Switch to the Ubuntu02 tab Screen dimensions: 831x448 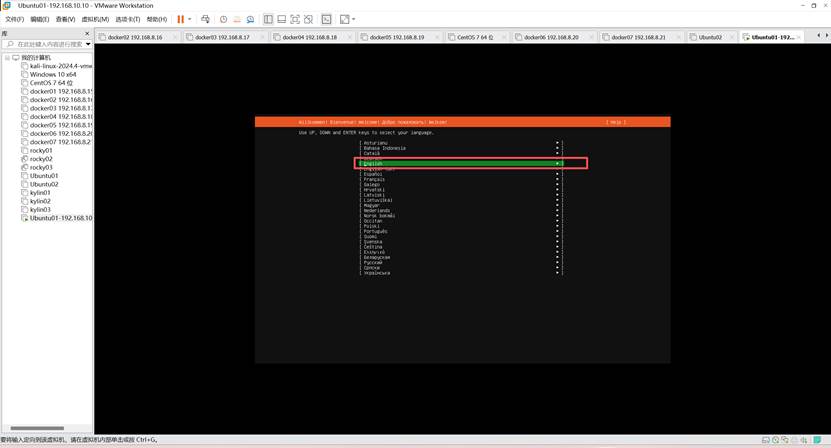tap(710, 37)
